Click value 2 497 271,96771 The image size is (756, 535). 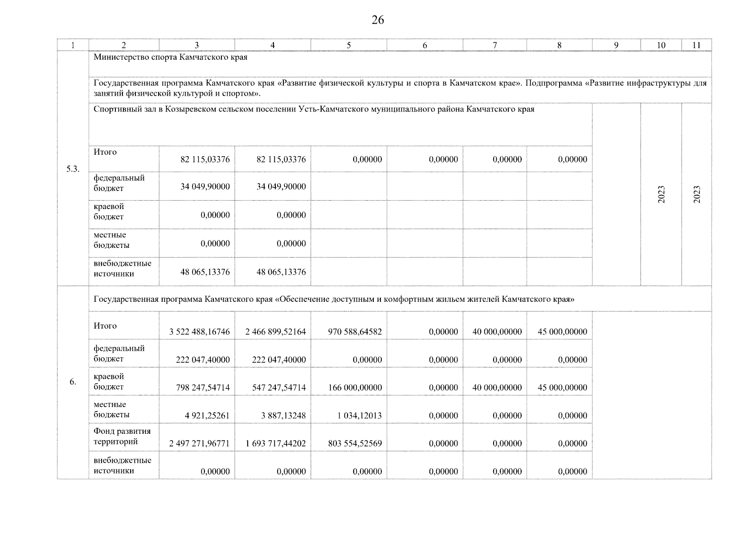200,444
